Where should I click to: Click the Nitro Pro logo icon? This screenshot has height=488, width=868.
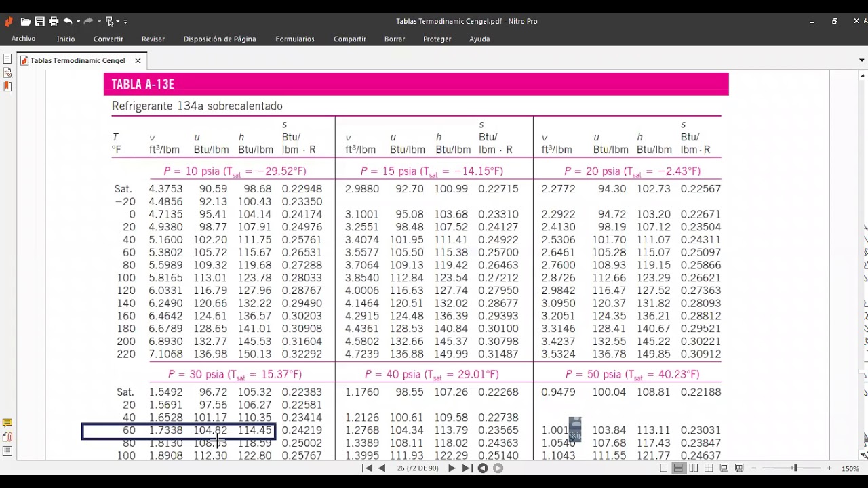coord(9,22)
